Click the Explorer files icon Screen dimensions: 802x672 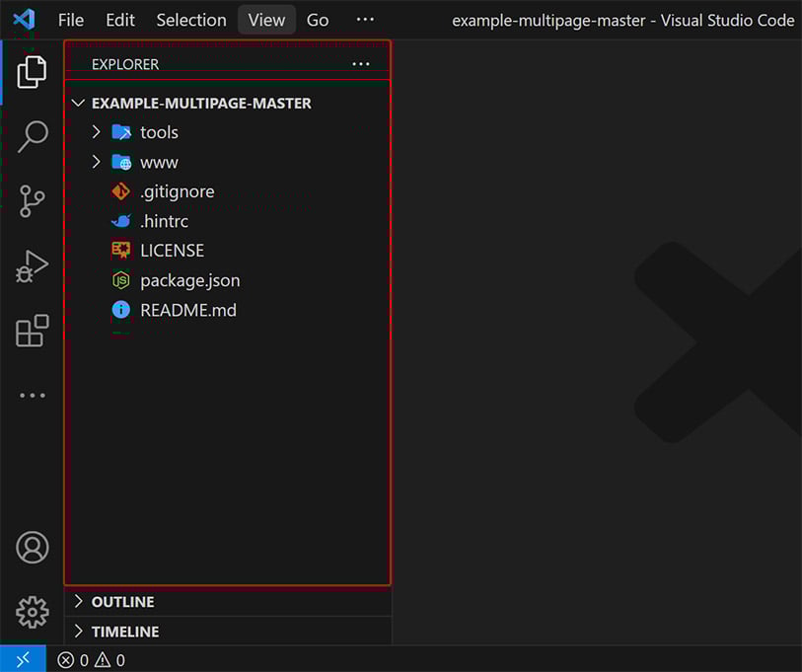point(33,71)
